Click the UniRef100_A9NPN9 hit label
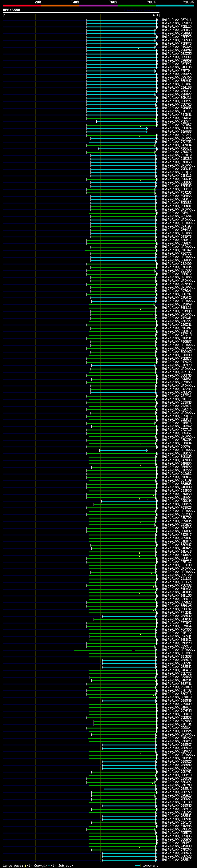The height and width of the screenshot is (868, 197). 176,50
